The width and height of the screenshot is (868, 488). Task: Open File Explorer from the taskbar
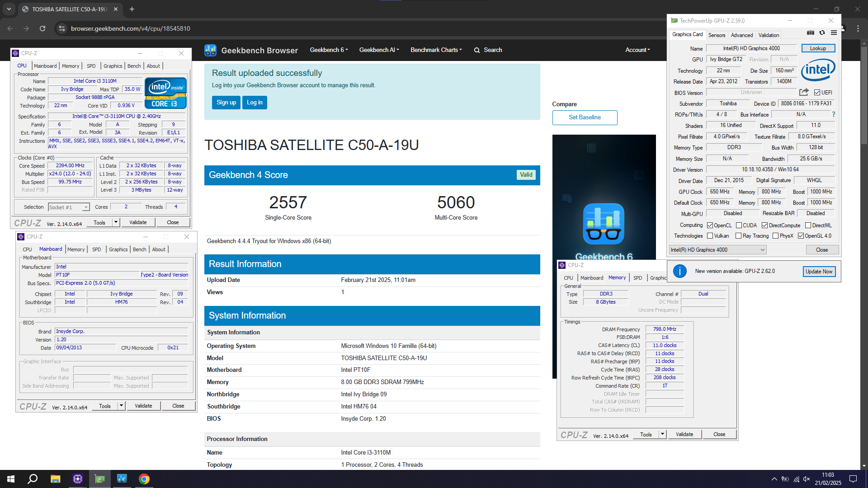(x=55, y=479)
